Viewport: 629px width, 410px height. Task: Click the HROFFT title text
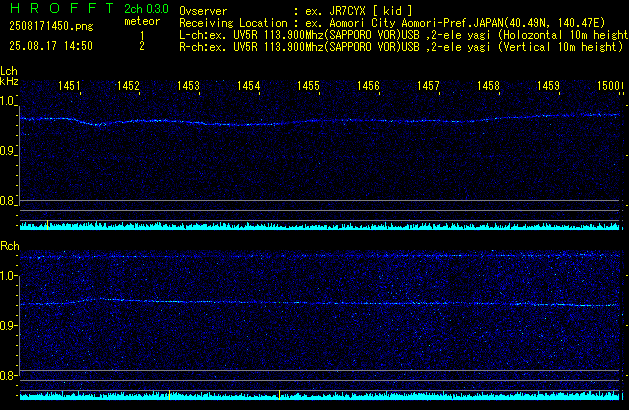click(62, 8)
